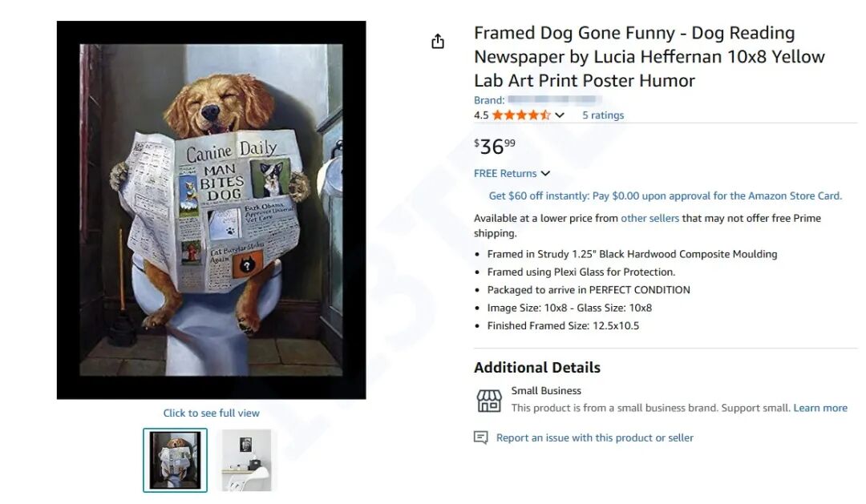
Task: Click the orange star rating icons
Action: pos(520,115)
